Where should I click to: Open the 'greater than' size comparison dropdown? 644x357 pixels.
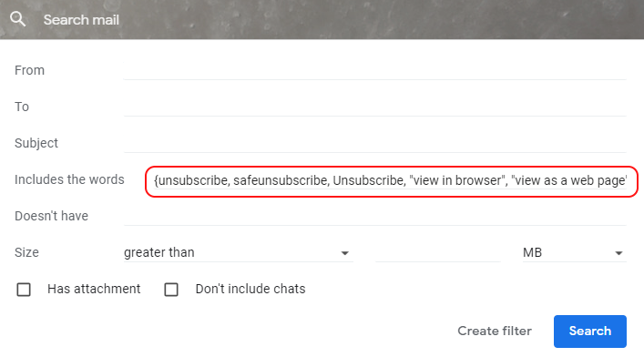click(x=239, y=252)
